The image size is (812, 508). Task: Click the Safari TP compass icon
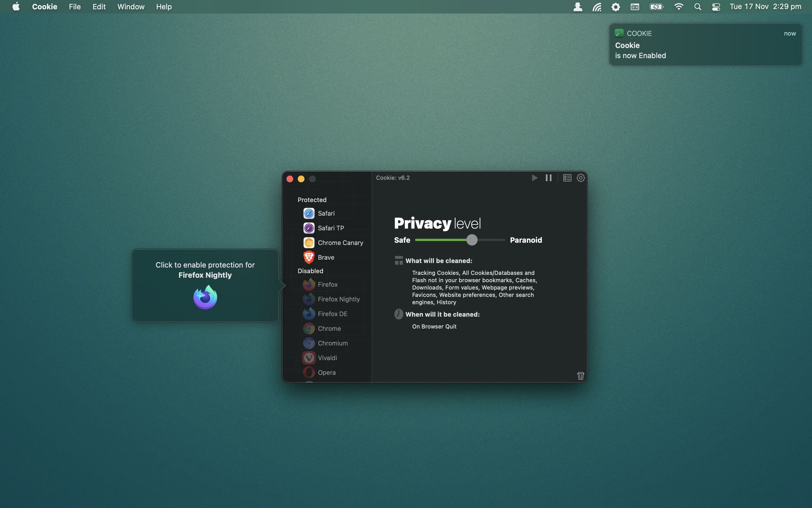[x=309, y=228]
